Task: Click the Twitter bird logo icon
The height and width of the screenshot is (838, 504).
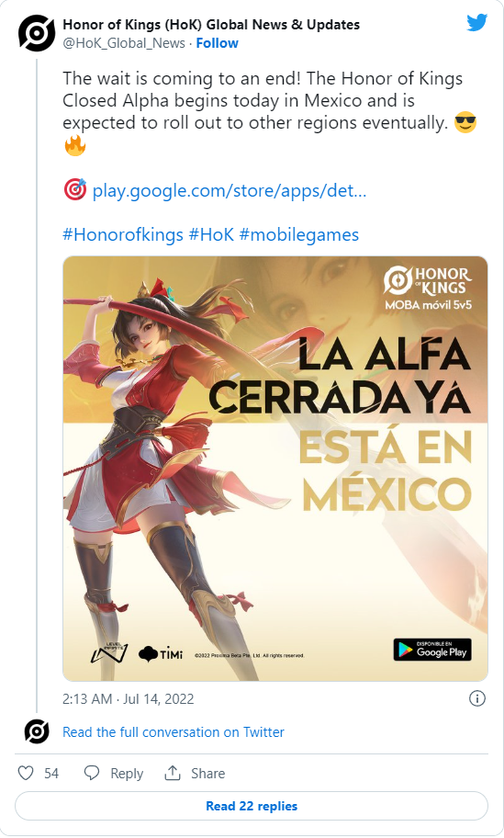Action: (x=476, y=24)
